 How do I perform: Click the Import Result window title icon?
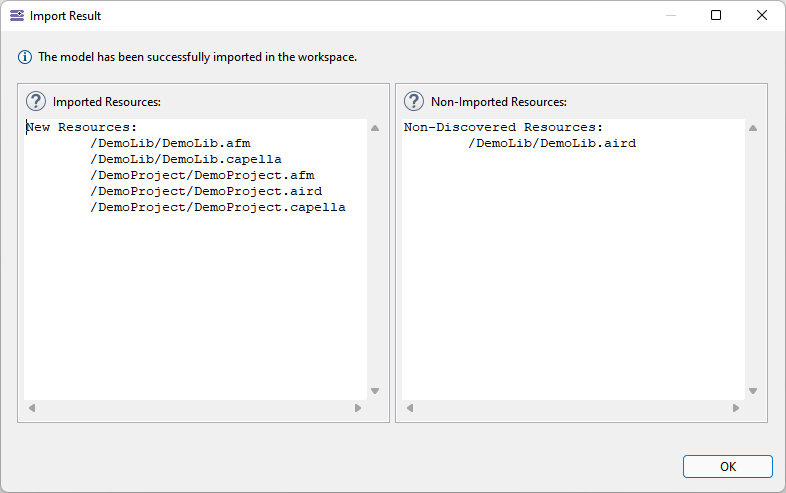[x=16, y=16]
